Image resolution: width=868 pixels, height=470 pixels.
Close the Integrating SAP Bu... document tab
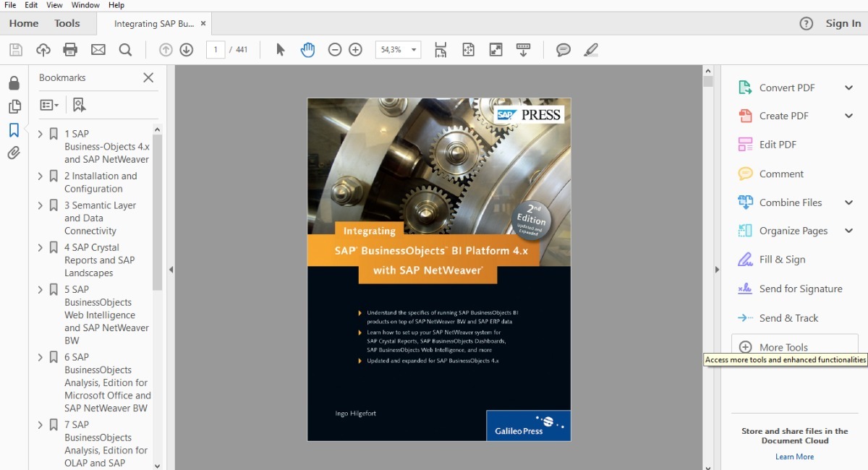[x=203, y=23]
